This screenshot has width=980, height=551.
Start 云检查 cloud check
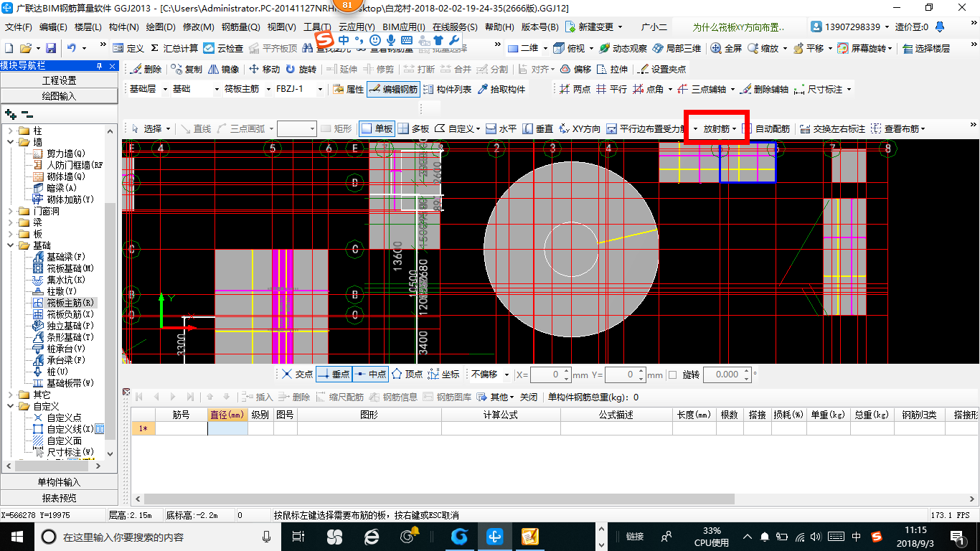click(x=224, y=48)
